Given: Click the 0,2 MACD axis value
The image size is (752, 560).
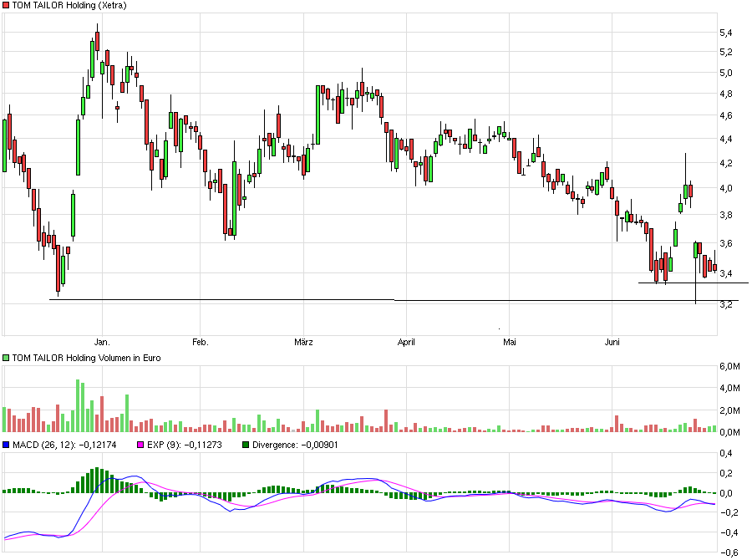Looking at the screenshot, I should pos(725,473).
